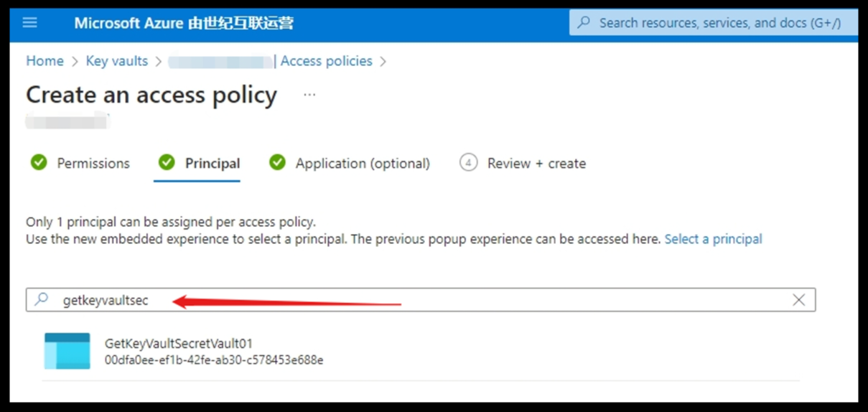This screenshot has height=412, width=868.
Task: Go to the Review + create tab
Action: pos(536,164)
